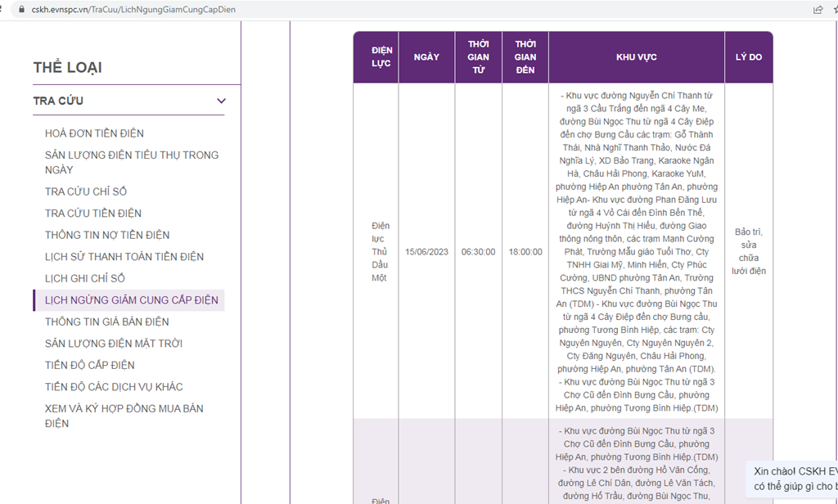Image resolution: width=838 pixels, height=504 pixels.
Task: Click the Bảo trì, sửa chữa lưới điện cell
Action: 749,251
